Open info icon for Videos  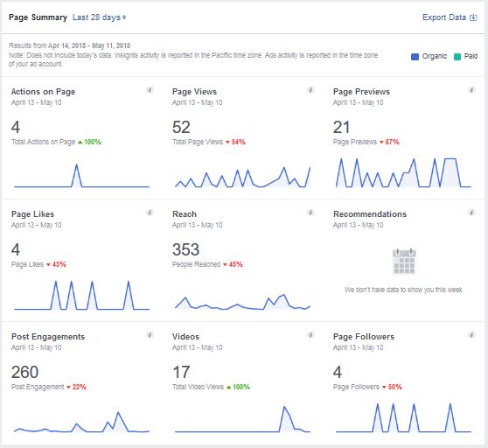pyautogui.click(x=310, y=335)
